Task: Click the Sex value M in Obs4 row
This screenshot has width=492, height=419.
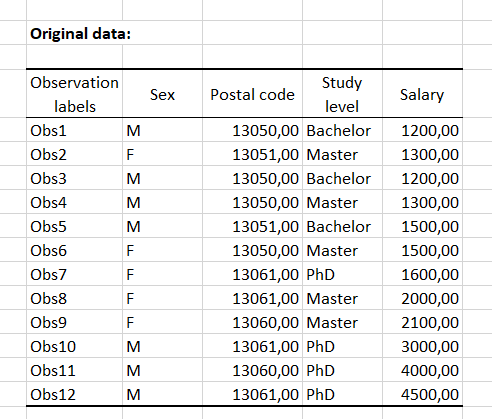Action: (x=162, y=202)
